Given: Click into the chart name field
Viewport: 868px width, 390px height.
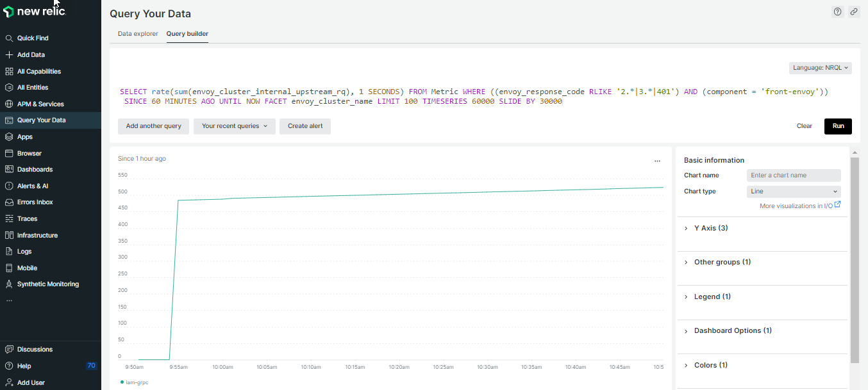Looking at the screenshot, I should coord(794,175).
